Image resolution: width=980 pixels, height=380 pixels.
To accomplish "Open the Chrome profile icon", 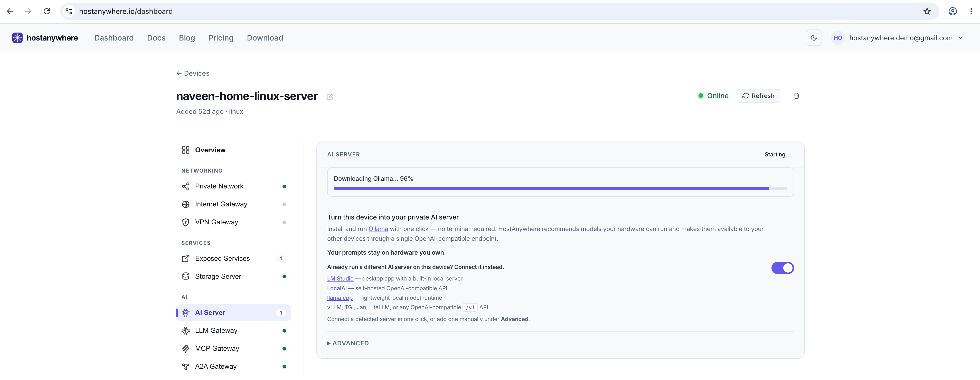I will tap(953, 11).
